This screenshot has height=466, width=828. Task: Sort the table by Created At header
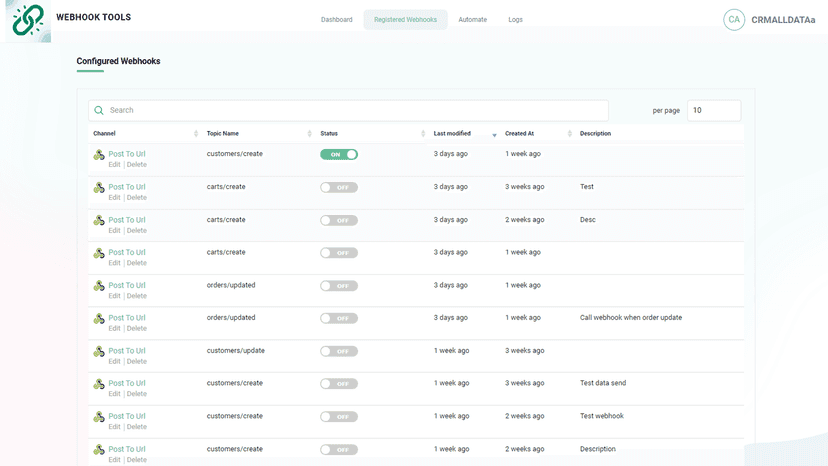519,134
